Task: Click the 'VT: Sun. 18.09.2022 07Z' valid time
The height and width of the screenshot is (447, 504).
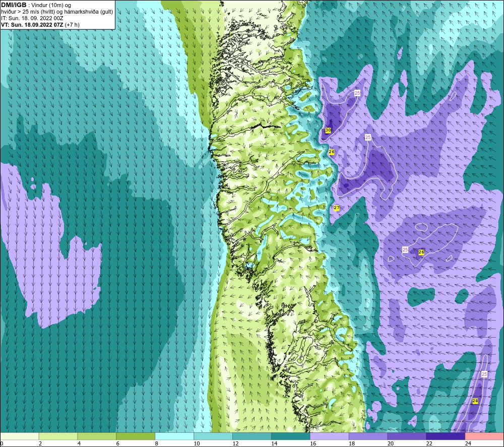Action: pos(32,25)
